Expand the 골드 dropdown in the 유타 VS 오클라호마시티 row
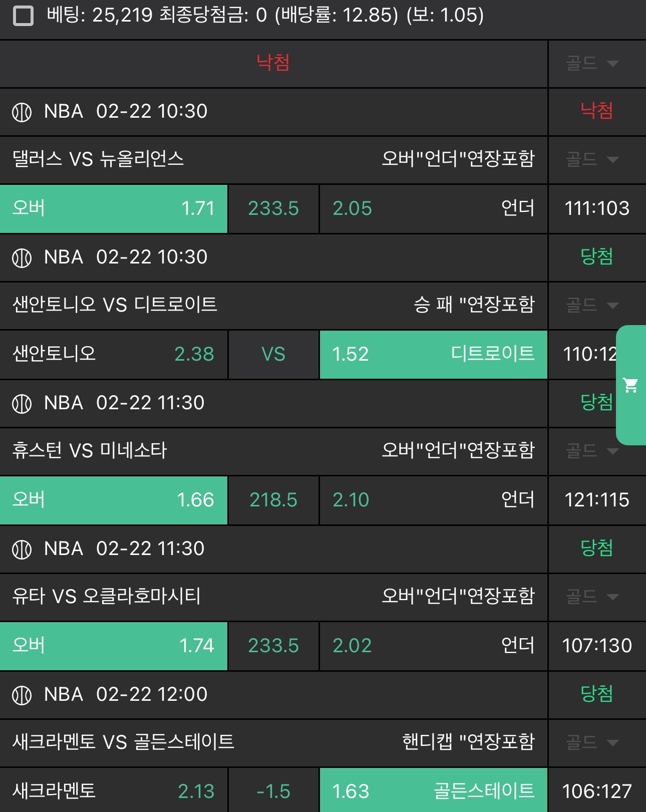This screenshot has height=812, width=646. pos(592,597)
